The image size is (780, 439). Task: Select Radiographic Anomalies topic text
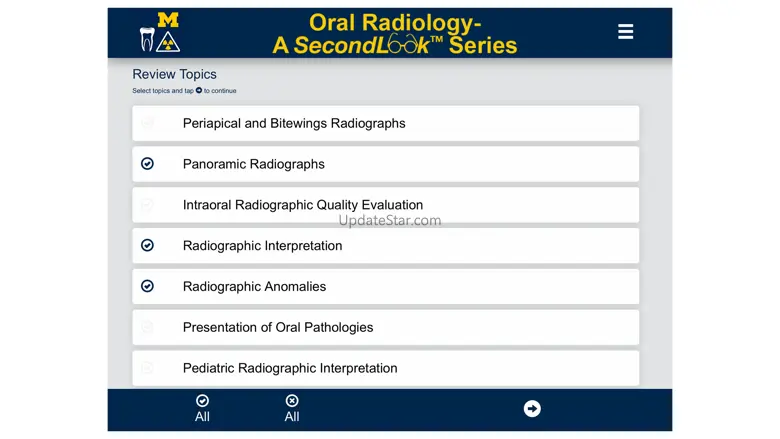point(255,286)
